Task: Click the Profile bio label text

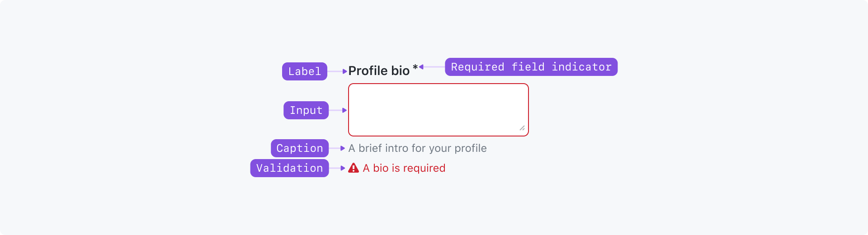Action: click(379, 71)
